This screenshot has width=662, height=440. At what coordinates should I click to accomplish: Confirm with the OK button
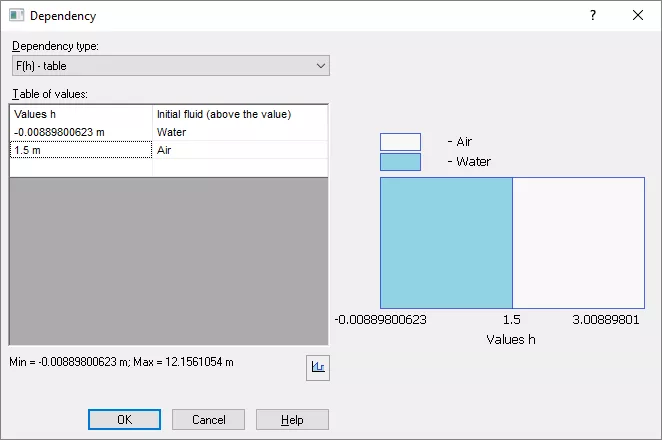pos(124,420)
